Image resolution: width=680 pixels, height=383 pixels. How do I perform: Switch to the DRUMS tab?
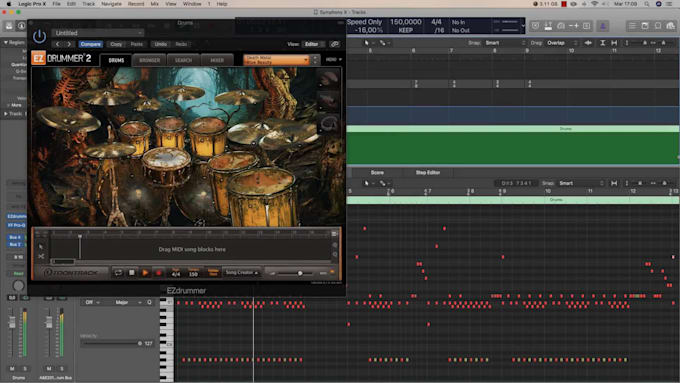116,60
